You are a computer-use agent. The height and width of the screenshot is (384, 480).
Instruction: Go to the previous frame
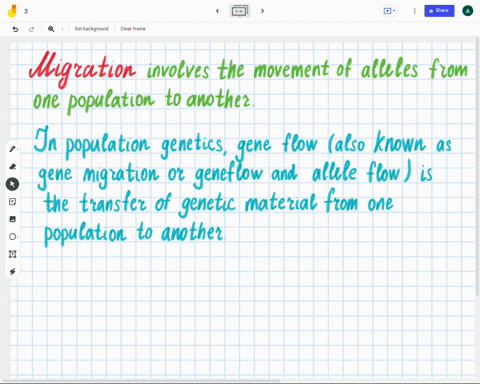(218, 11)
